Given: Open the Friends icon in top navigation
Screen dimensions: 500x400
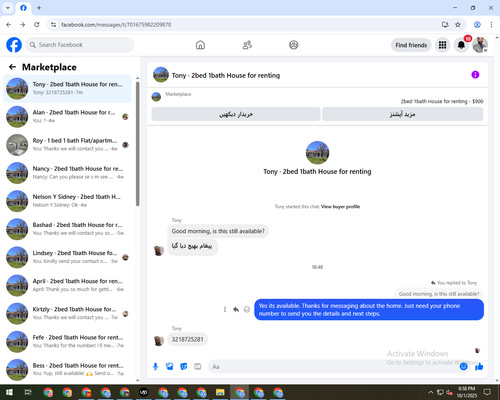Looking at the screenshot, I should point(247,45).
